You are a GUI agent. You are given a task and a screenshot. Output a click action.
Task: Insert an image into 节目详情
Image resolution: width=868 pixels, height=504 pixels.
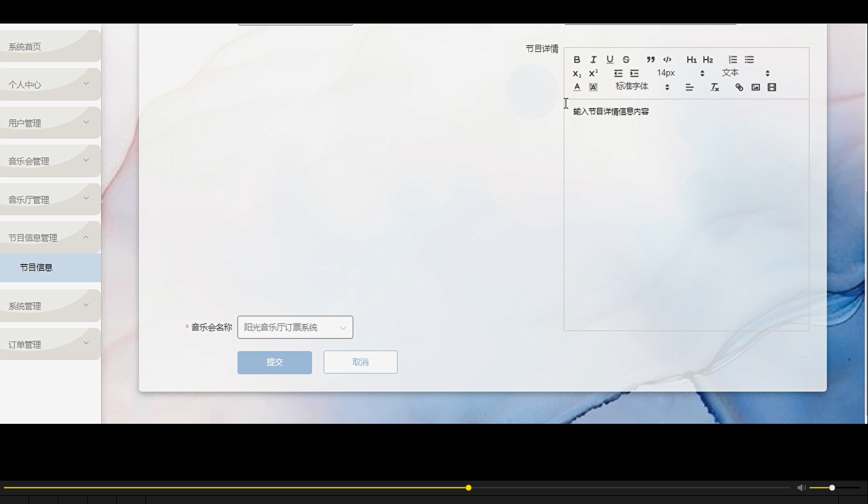(x=755, y=87)
